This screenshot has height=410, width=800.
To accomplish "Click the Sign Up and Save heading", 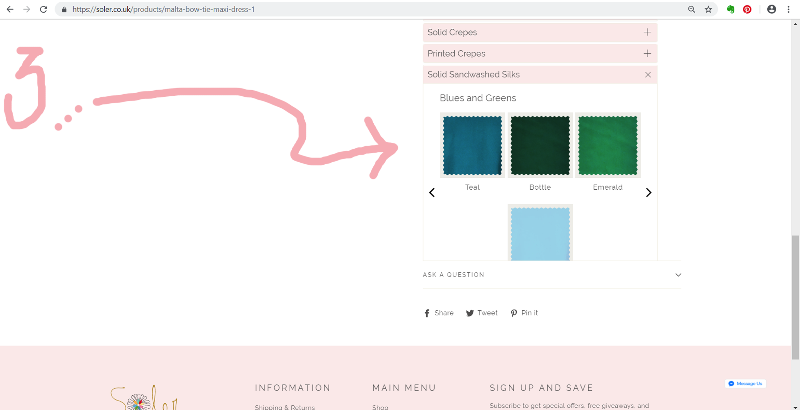I will [541, 388].
